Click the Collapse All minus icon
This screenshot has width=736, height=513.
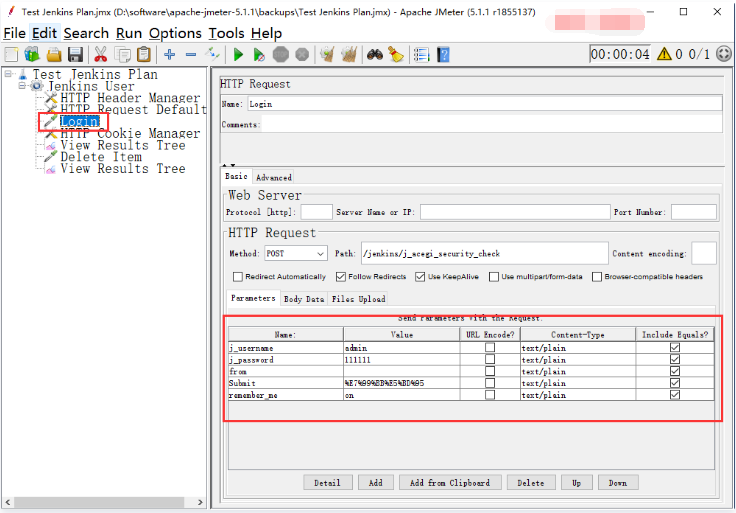(x=191, y=55)
